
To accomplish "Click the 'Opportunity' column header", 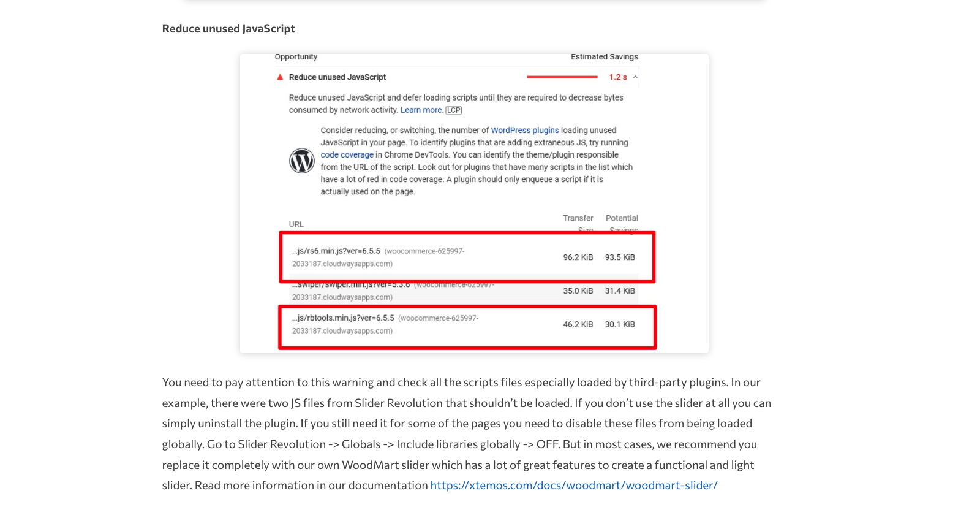I will [296, 57].
